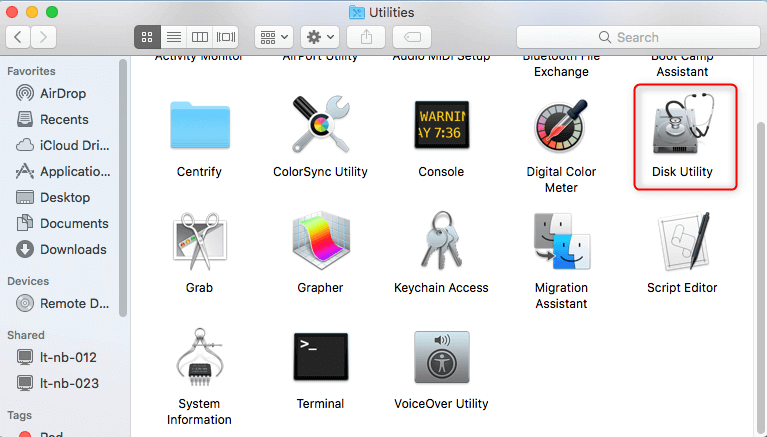Open the Migration Assistant icon
This screenshot has width=767, height=437.
coord(561,243)
